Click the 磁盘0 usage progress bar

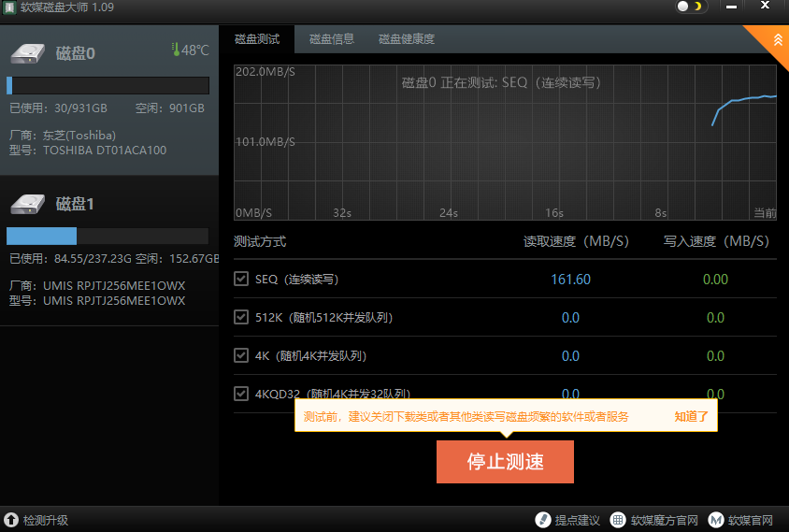[x=108, y=86]
